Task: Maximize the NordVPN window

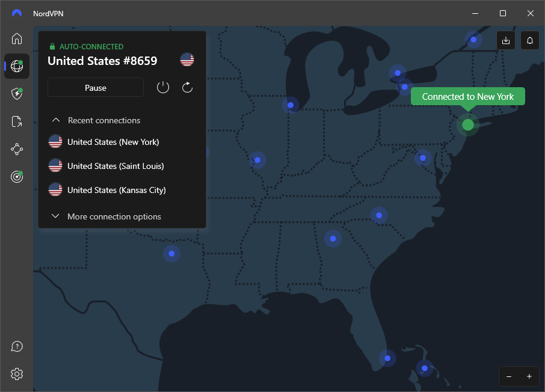Action: [503, 13]
